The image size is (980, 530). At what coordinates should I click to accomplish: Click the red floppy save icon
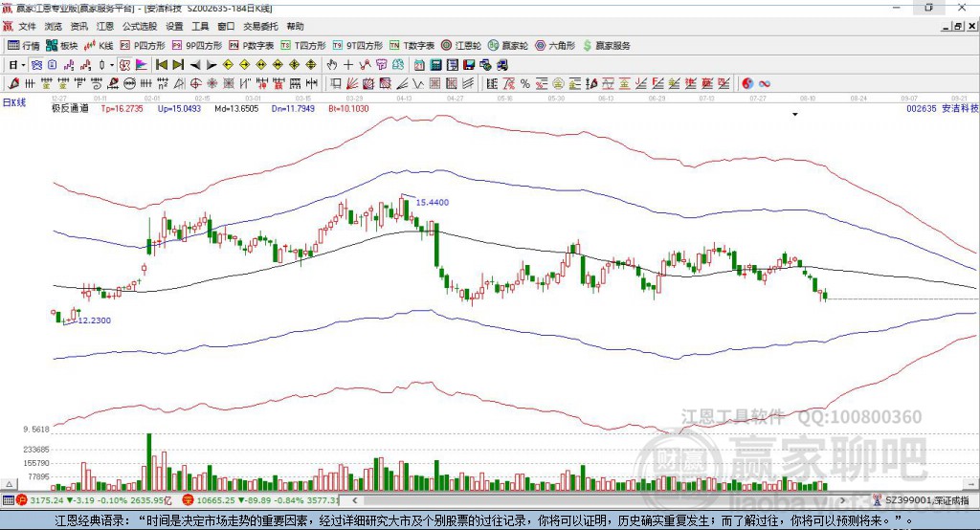(x=469, y=65)
